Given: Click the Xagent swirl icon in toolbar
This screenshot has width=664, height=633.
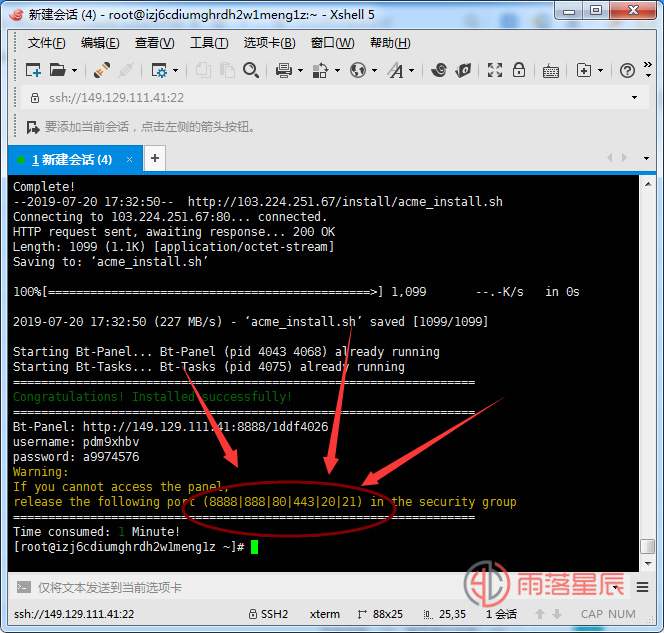Looking at the screenshot, I should coord(439,70).
